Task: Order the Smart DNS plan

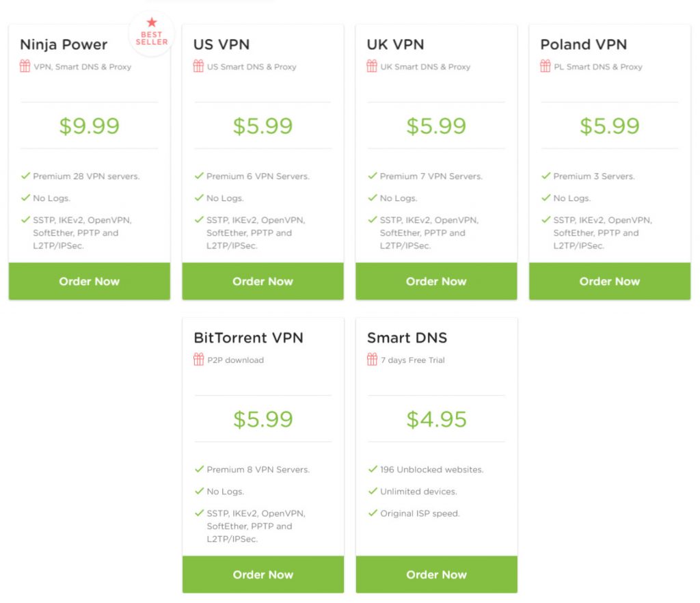Action: [437, 574]
